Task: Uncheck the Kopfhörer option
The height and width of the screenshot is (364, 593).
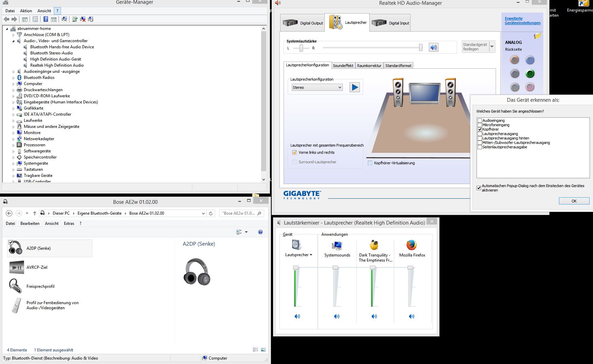Action: 480,129
